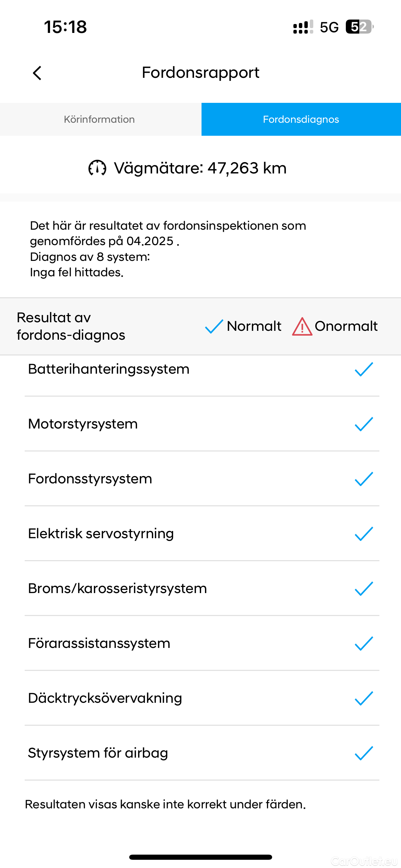The height and width of the screenshot is (868, 401).
Task: Tap the Fordonsrapport page title
Action: click(200, 73)
